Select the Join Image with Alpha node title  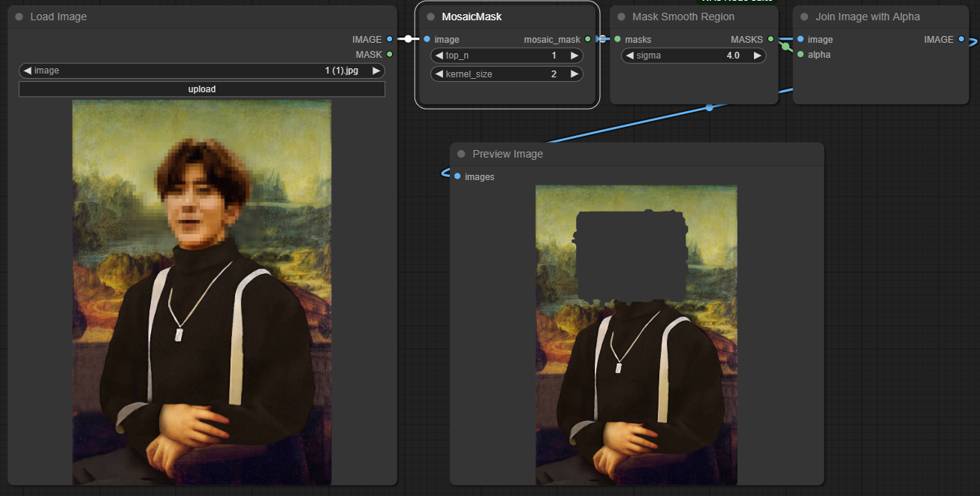(867, 17)
